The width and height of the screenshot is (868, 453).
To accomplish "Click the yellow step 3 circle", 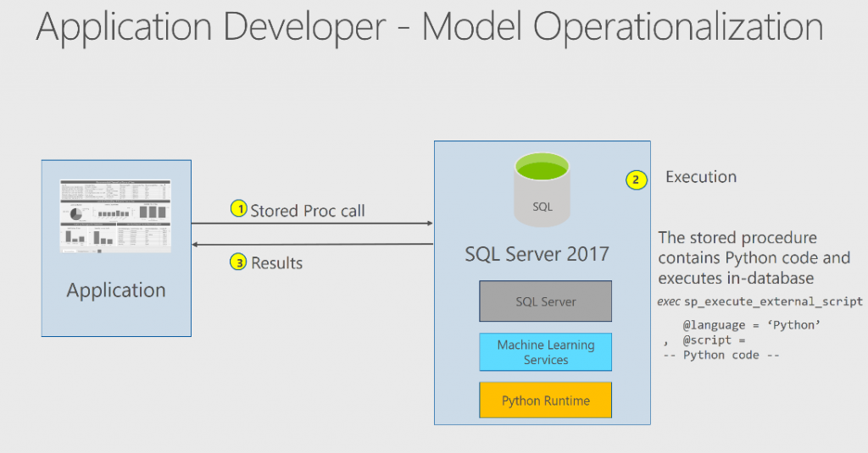I will (240, 262).
